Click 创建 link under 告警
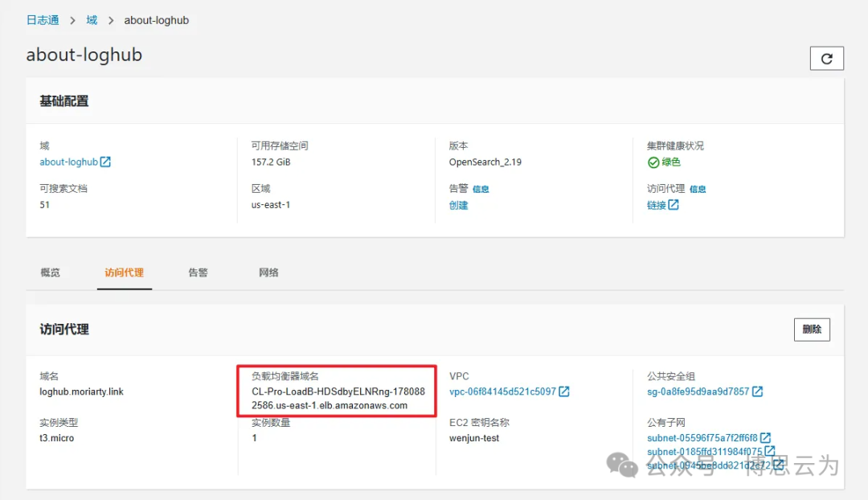868x500 pixels. (x=458, y=206)
